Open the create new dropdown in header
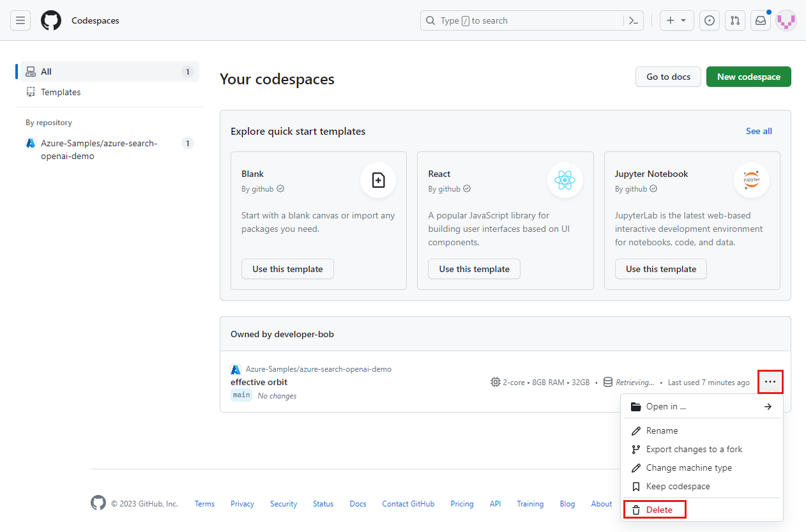806x532 pixels. coord(676,20)
